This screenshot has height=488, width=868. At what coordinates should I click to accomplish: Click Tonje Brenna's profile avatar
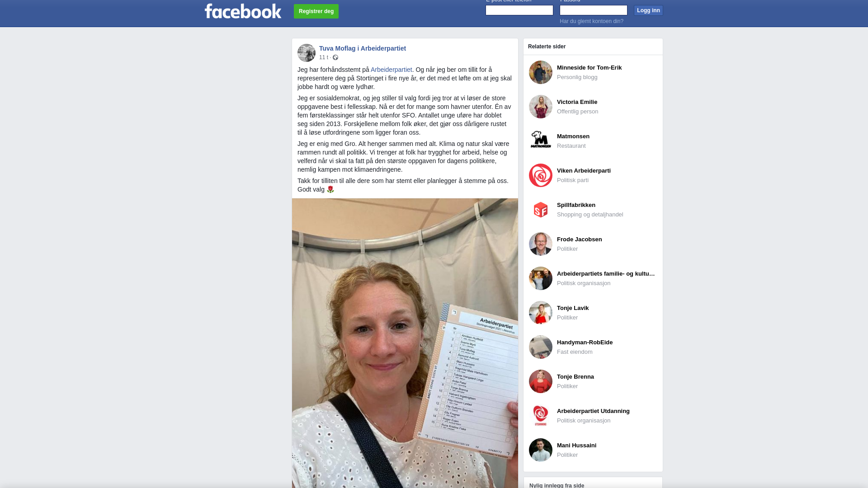[541, 381]
